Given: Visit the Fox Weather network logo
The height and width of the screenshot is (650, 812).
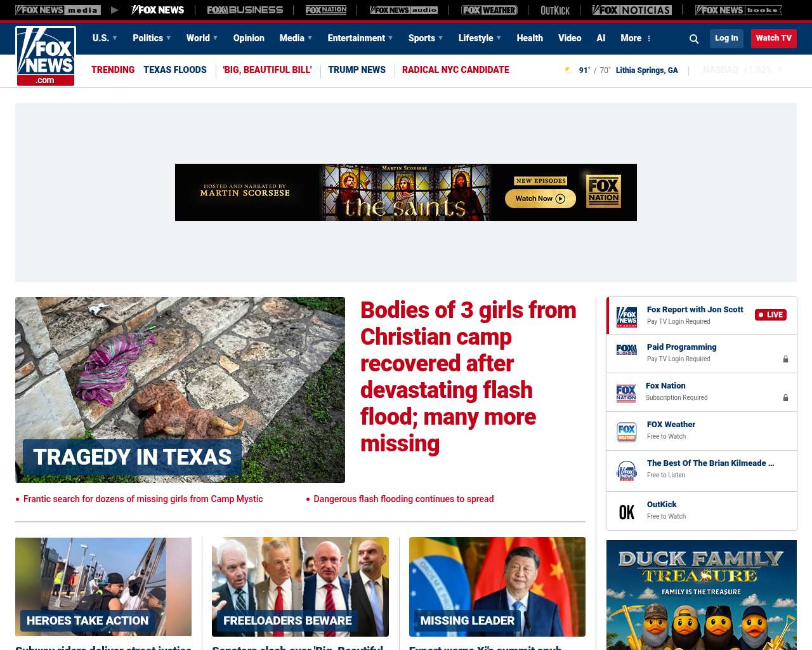Looking at the screenshot, I should tap(489, 10).
